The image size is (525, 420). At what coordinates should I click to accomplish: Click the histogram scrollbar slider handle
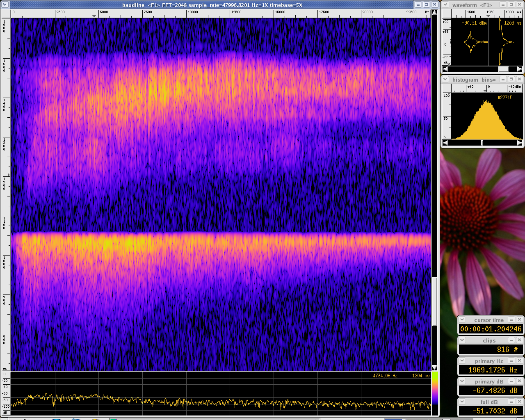(x=482, y=143)
